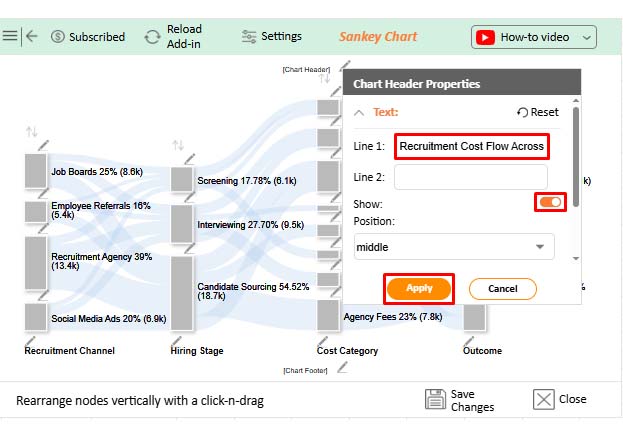Click the Reload Add-in icon
The width and height of the screenshot is (623, 438).
pos(152,37)
